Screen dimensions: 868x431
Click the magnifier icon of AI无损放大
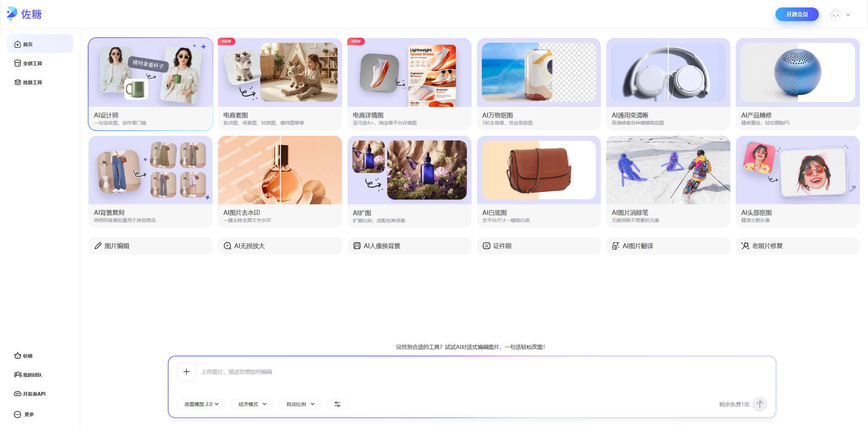point(228,246)
